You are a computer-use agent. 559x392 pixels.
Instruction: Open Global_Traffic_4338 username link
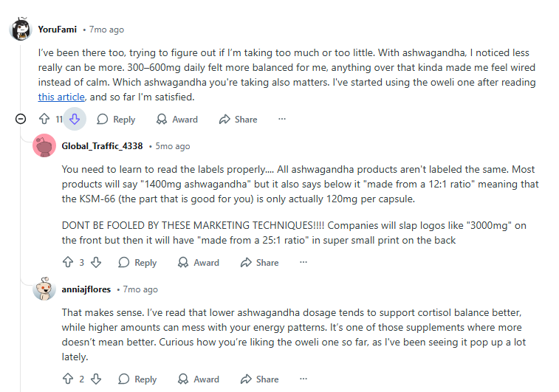102,146
